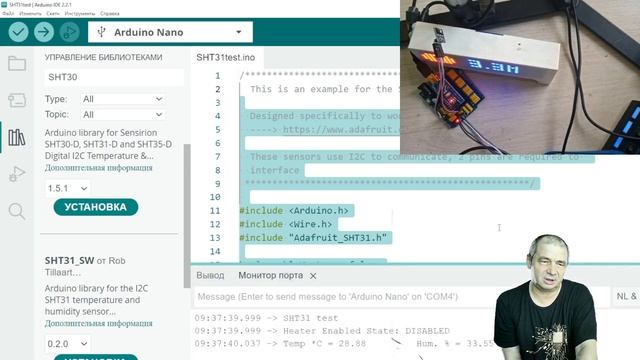Click code line #include <Arduino.h>
This screenshot has height=360, width=640.
(294, 211)
